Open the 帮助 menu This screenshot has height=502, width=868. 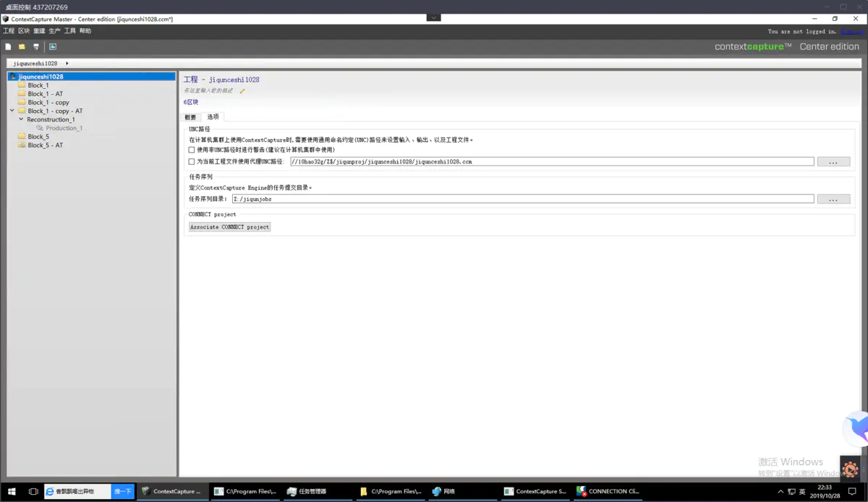[x=85, y=31]
